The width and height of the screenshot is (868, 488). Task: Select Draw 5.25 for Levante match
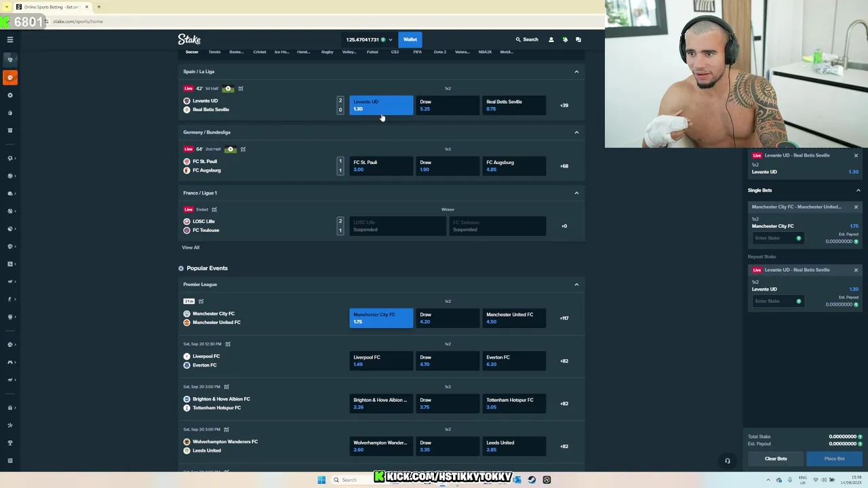pos(448,105)
